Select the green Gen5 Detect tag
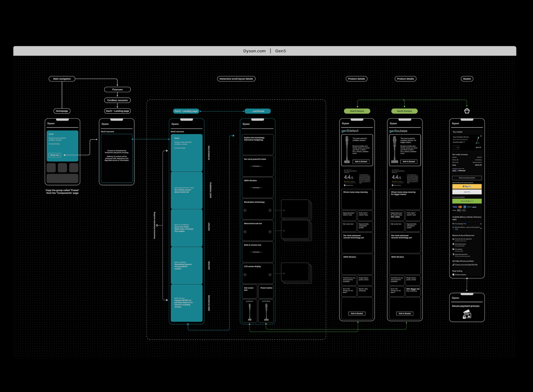This screenshot has width=533, height=392. 357,111
